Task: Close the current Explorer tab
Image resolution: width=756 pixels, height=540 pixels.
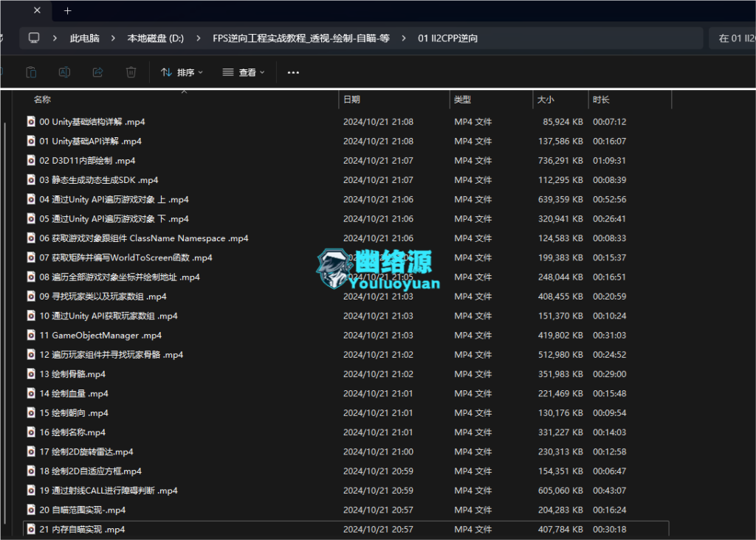Action: [x=37, y=10]
